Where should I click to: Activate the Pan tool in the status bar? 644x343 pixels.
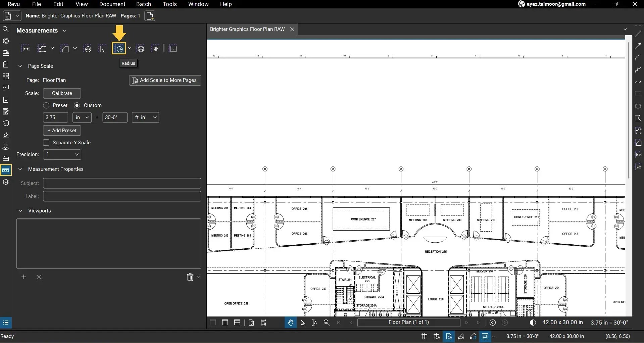coord(290,322)
